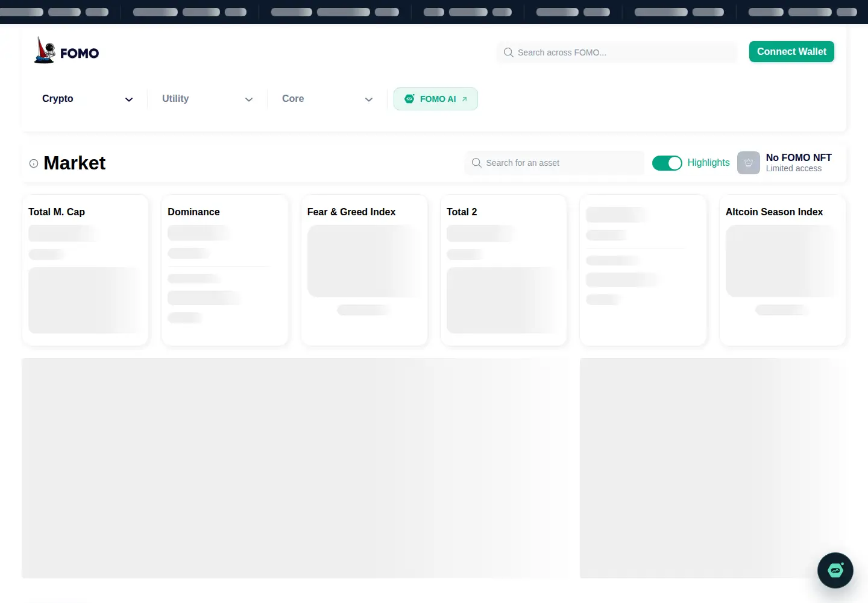Select the Dominance card title
Image resolution: width=868 pixels, height=603 pixels.
pos(193,212)
